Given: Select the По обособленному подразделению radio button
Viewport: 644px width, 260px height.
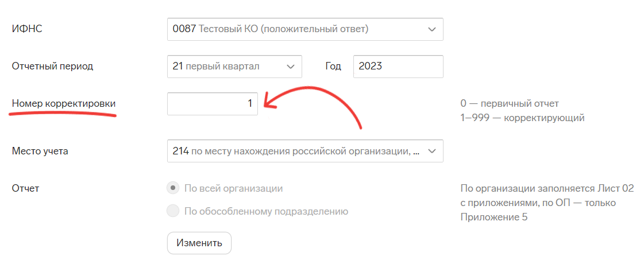Looking at the screenshot, I should tap(172, 211).
